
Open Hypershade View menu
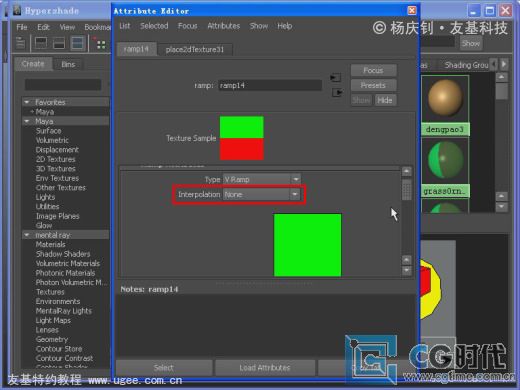click(67, 27)
